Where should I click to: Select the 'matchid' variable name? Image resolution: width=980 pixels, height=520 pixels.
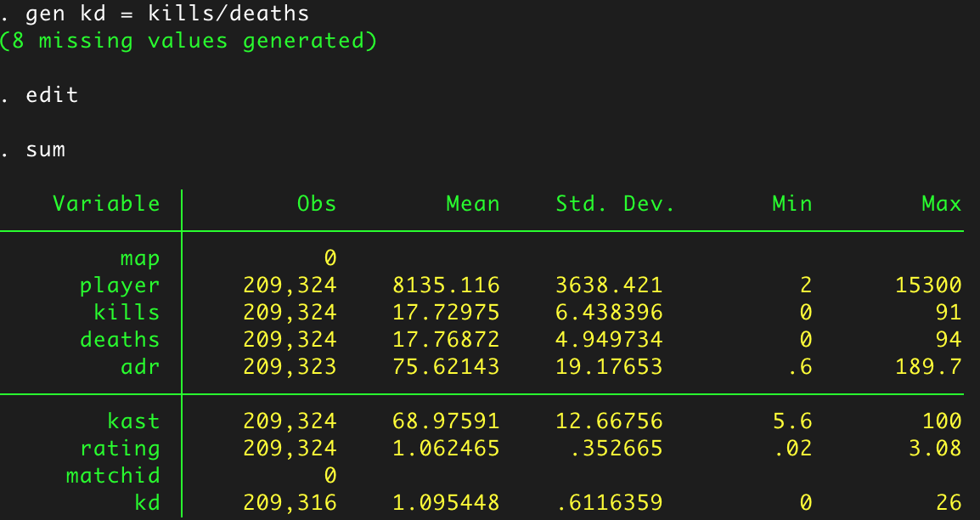(x=113, y=476)
